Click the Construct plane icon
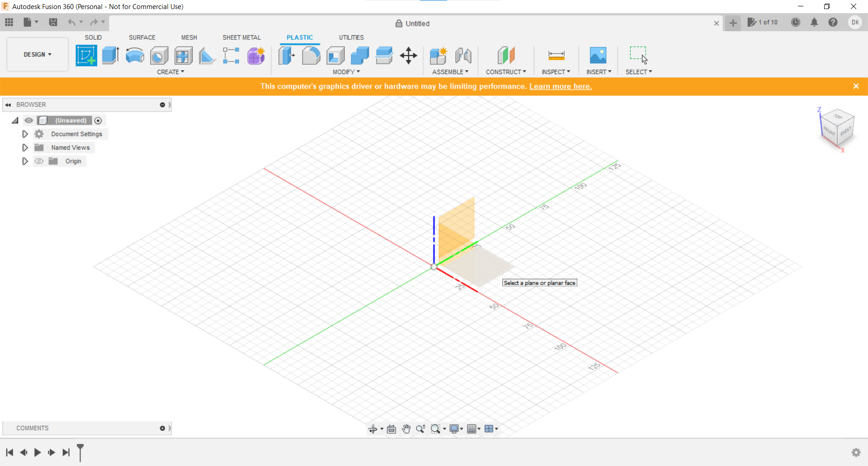 point(506,56)
